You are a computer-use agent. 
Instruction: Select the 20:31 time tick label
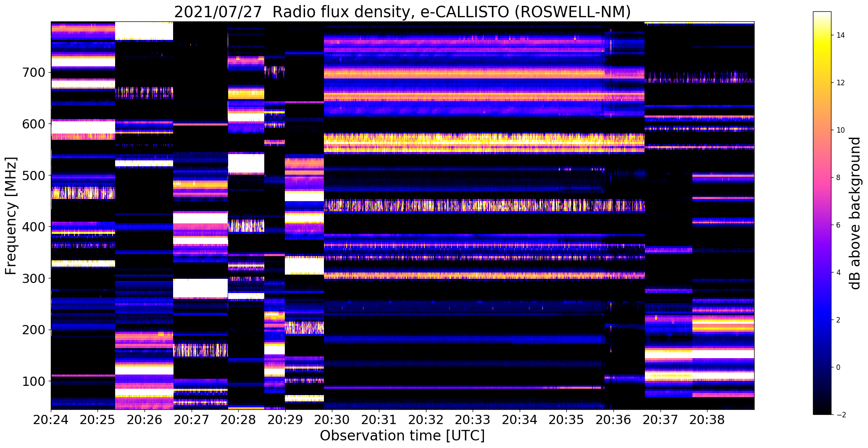point(379,420)
